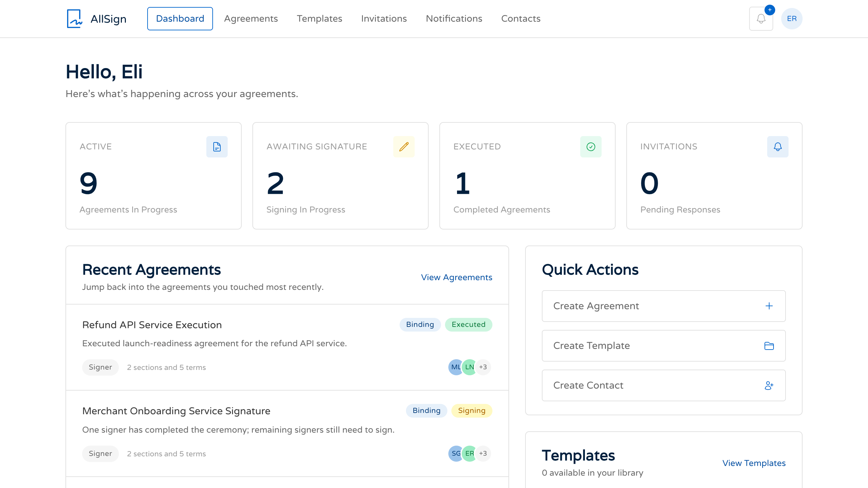Click the ML avatar on Refund API agreement

click(x=456, y=367)
